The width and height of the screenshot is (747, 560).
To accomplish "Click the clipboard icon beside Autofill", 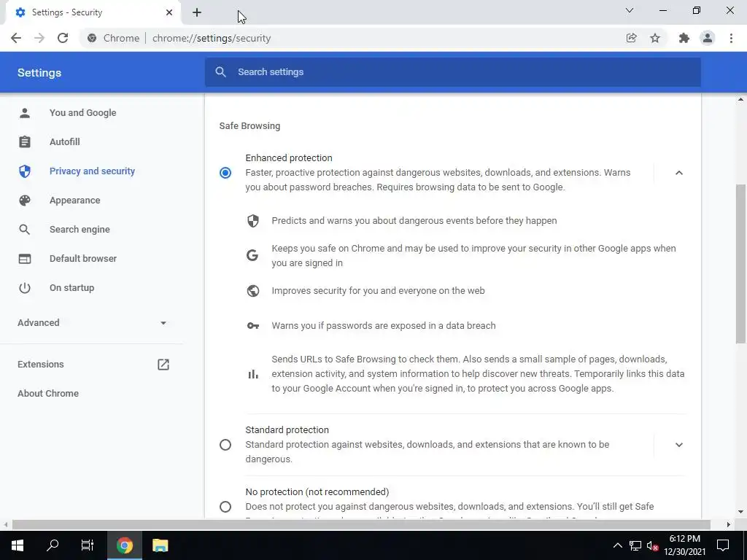I will (x=25, y=142).
